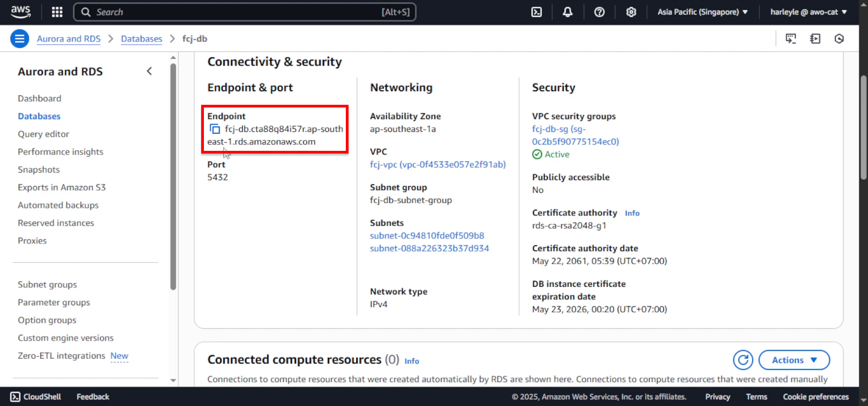Open the region selector Asia Pacific (Singapore)
The width and height of the screenshot is (868, 406).
[x=703, y=12]
